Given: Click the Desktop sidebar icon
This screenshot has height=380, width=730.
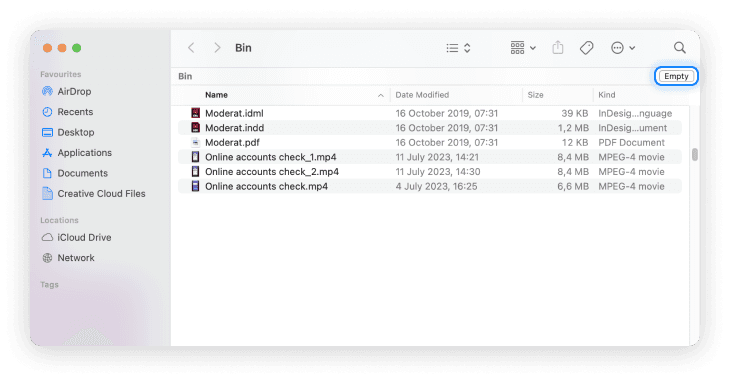Looking at the screenshot, I should [x=47, y=132].
